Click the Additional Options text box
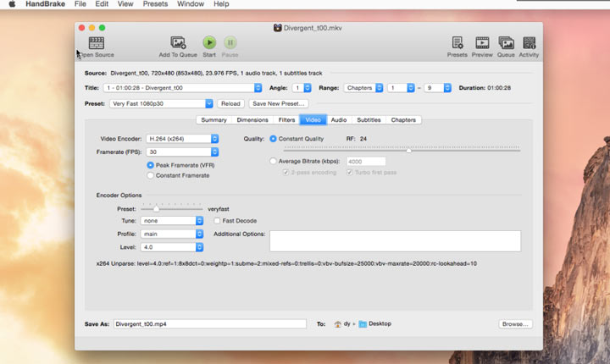Viewport: 610px width, 364px height. [x=396, y=241]
